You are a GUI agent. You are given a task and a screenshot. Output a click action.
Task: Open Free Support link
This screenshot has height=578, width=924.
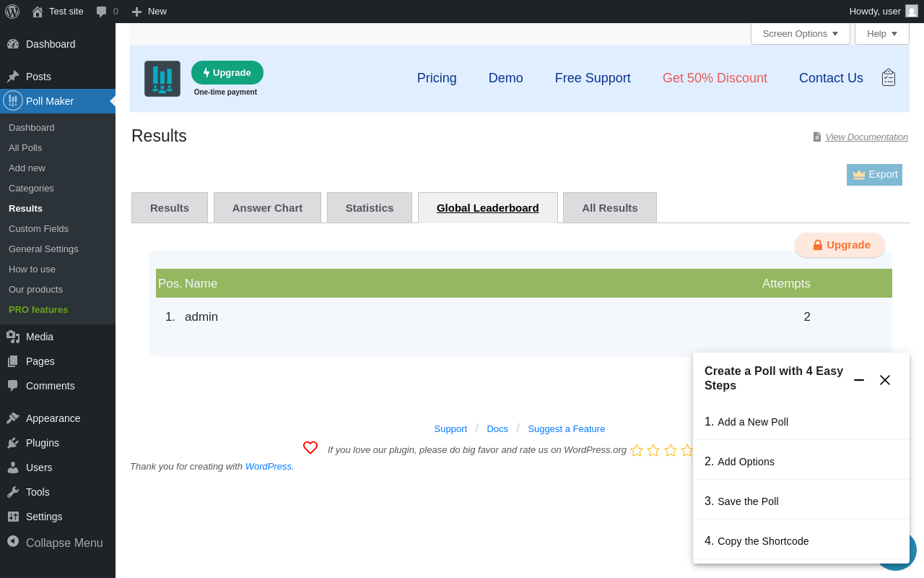[x=593, y=78]
